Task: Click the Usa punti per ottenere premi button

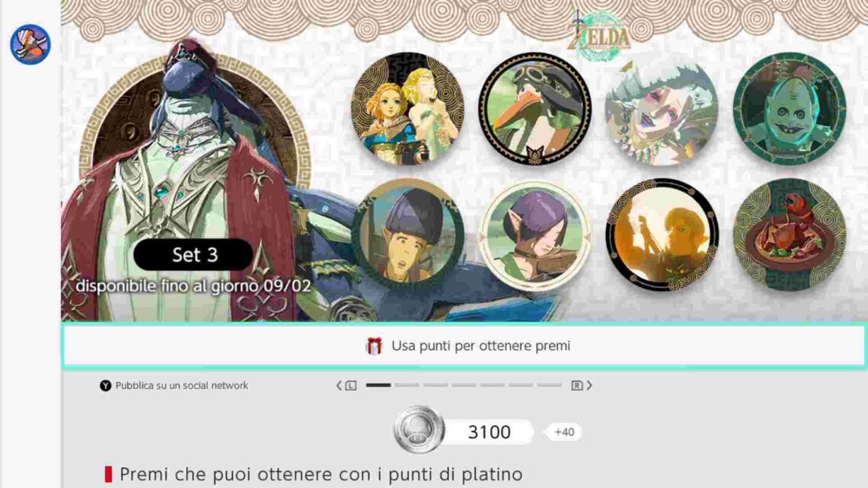Action: pos(464,346)
